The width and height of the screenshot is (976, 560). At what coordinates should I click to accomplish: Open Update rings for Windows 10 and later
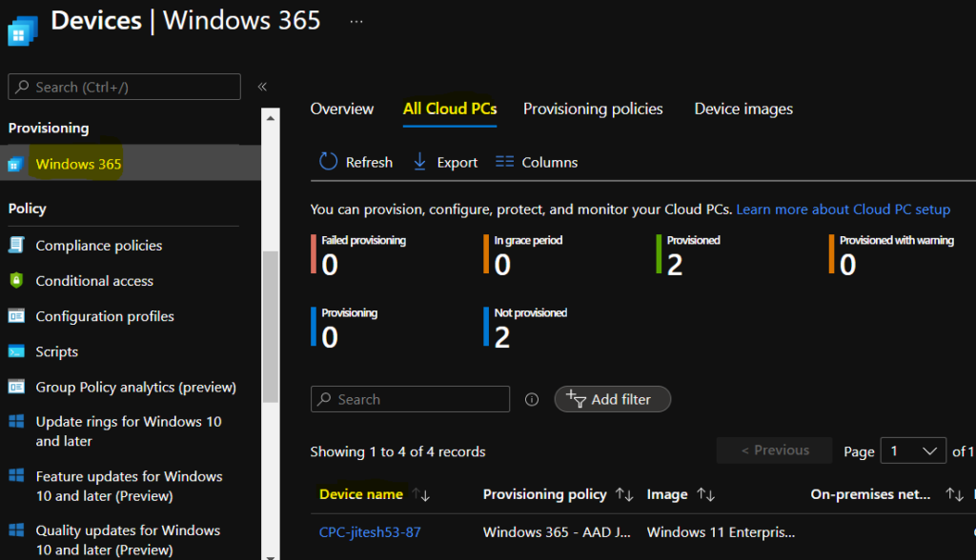129,431
